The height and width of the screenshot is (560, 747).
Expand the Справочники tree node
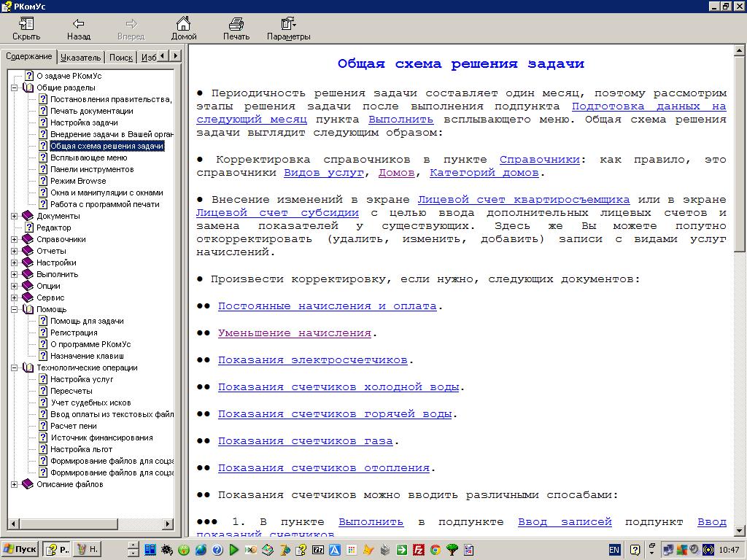pos(15,239)
